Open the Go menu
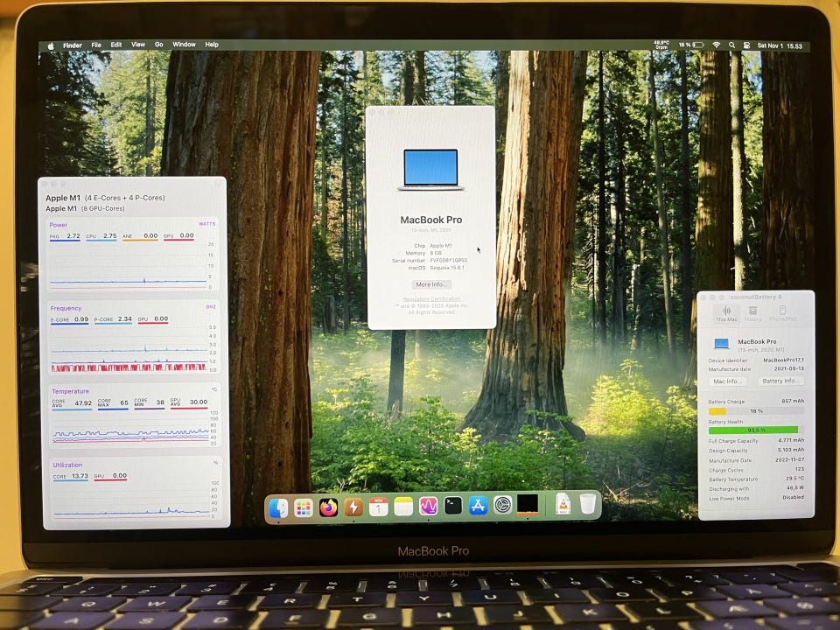Image resolution: width=840 pixels, height=630 pixels. pyautogui.click(x=159, y=45)
